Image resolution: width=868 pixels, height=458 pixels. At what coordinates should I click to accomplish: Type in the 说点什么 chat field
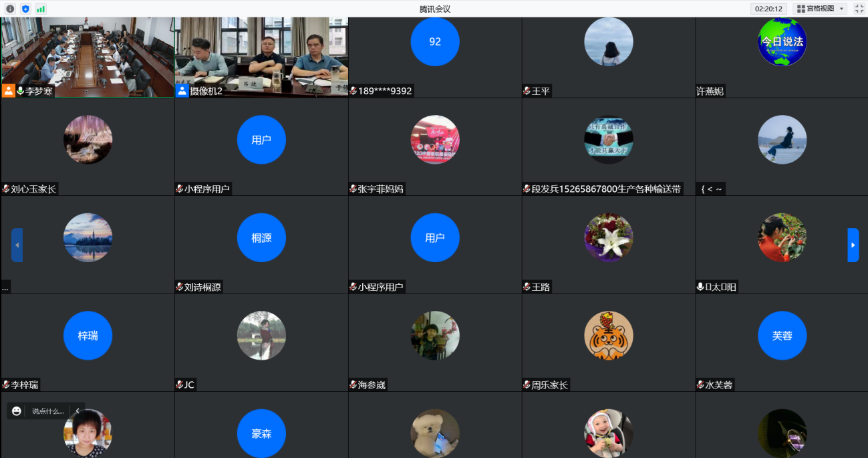tap(48, 411)
